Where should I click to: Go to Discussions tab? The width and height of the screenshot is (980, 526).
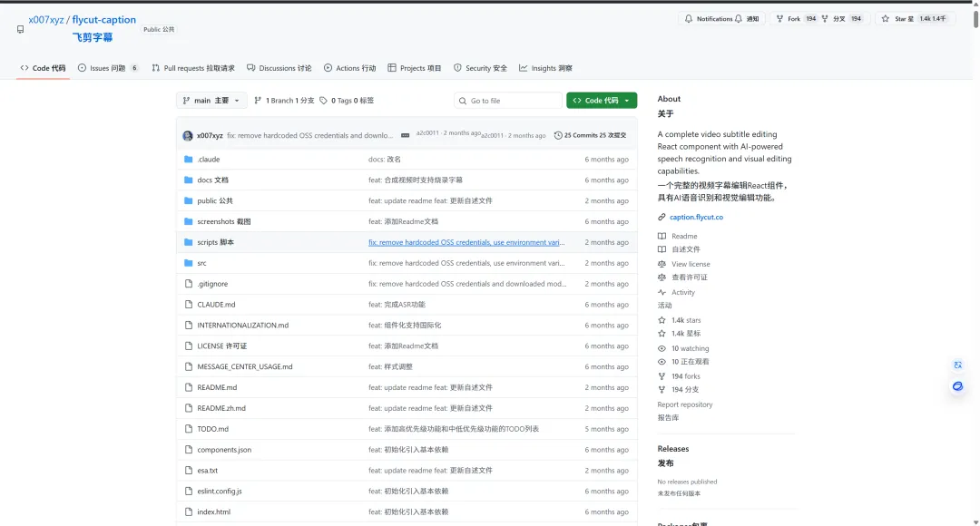coord(279,68)
